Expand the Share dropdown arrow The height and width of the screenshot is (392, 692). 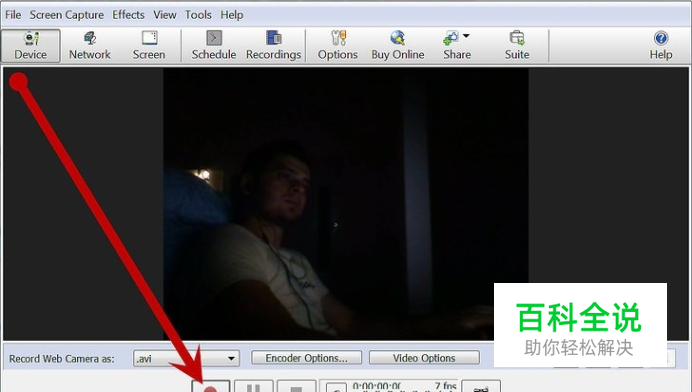pos(466,36)
